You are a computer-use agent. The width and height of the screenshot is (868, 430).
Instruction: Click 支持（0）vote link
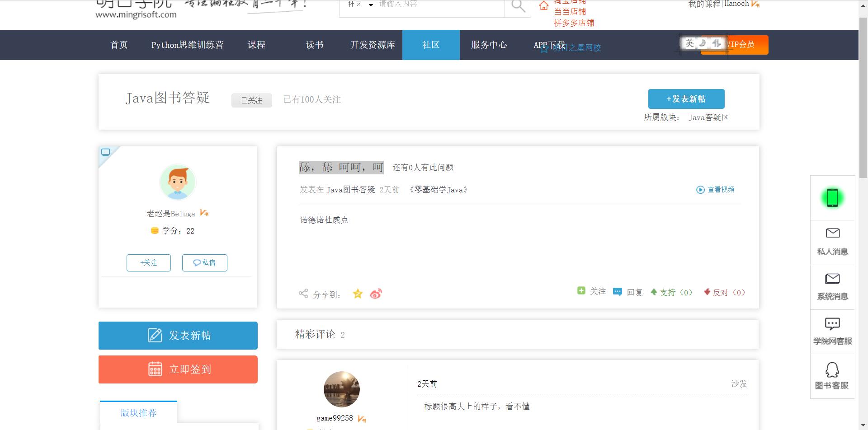(x=676, y=293)
